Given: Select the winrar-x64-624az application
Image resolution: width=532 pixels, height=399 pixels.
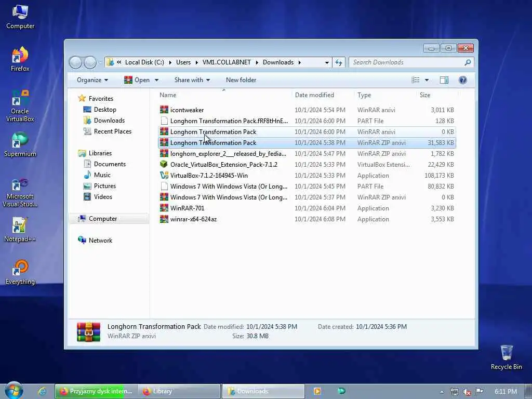Looking at the screenshot, I should (x=193, y=219).
